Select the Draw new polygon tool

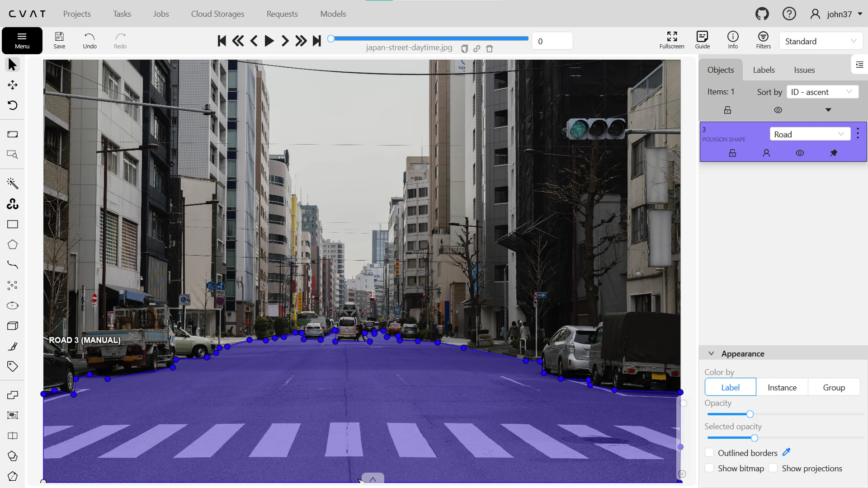(x=12, y=244)
